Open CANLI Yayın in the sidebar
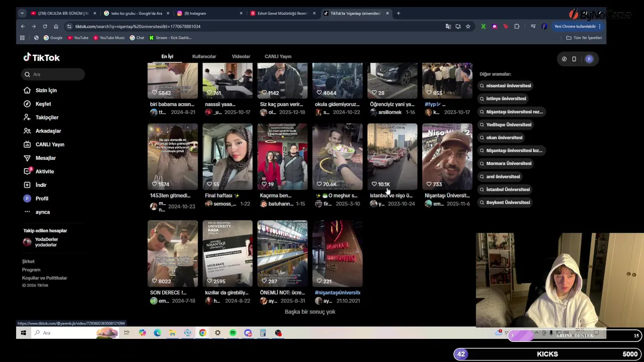The image size is (644, 362). click(44, 145)
